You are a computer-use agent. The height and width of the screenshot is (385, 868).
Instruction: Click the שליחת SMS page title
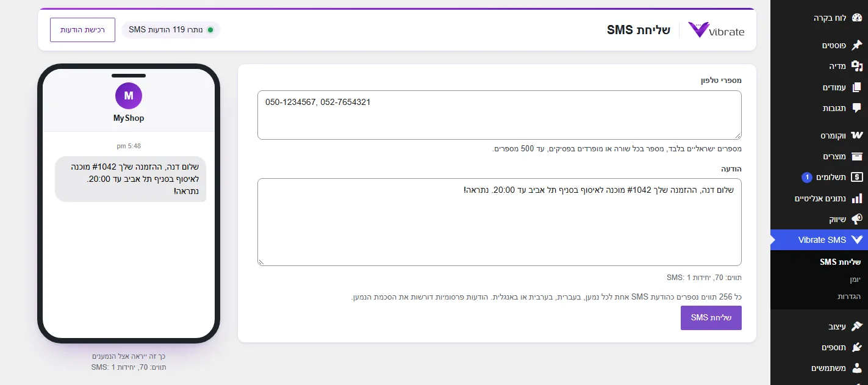point(639,30)
